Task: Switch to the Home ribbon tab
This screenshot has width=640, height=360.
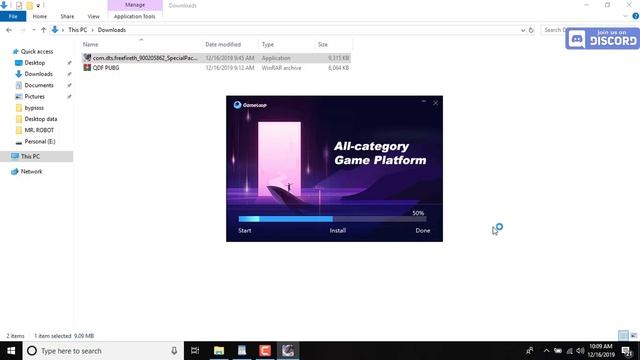Action: coord(40,16)
